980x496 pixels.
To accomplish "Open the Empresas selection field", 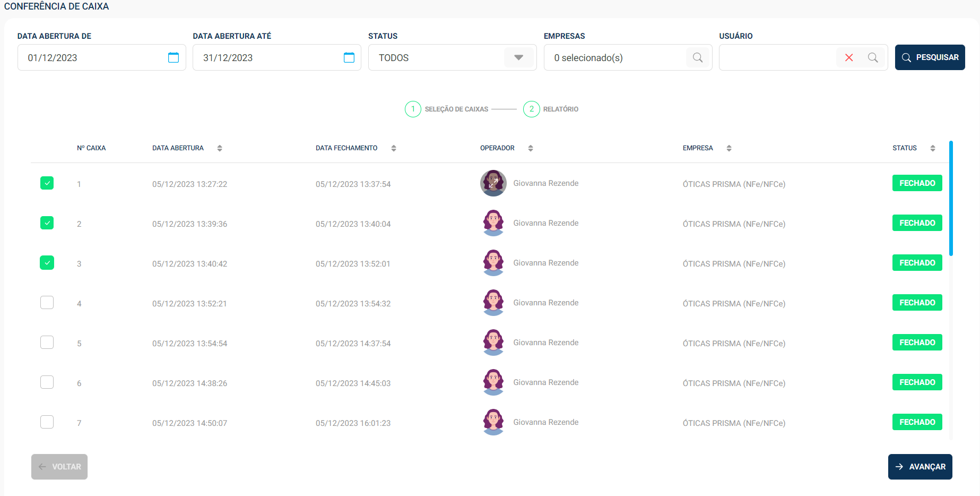I will (x=615, y=57).
